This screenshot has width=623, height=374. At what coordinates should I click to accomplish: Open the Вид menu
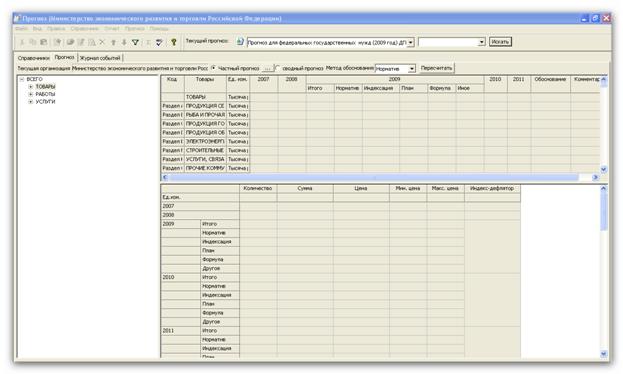pyautogui.click(x=37, y=29)
